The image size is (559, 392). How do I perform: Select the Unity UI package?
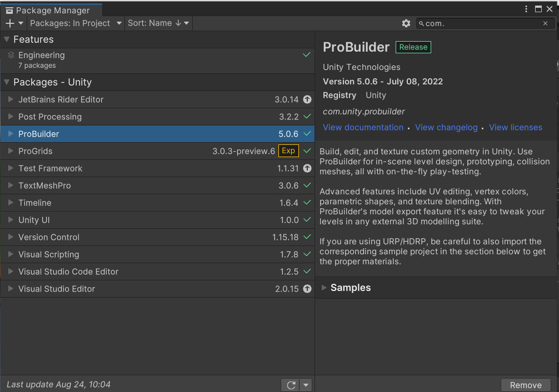click(158, 220)
